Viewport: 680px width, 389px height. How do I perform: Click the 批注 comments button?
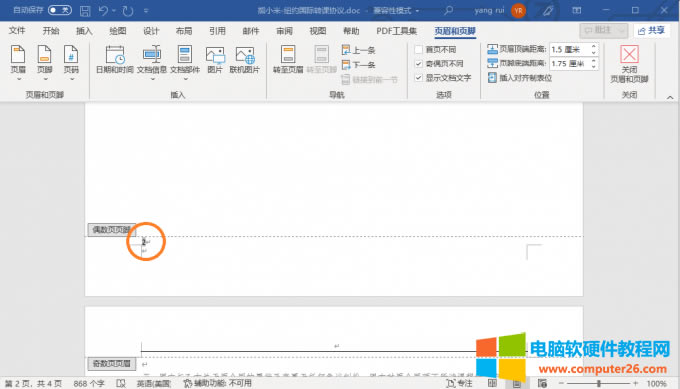604,30
